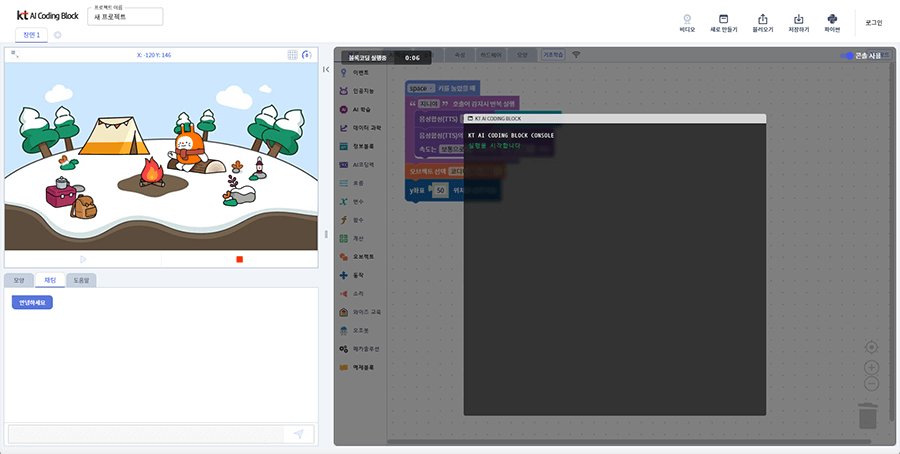The image size is (900, 454).
Task: Start the project with play button
Action: 83,259
